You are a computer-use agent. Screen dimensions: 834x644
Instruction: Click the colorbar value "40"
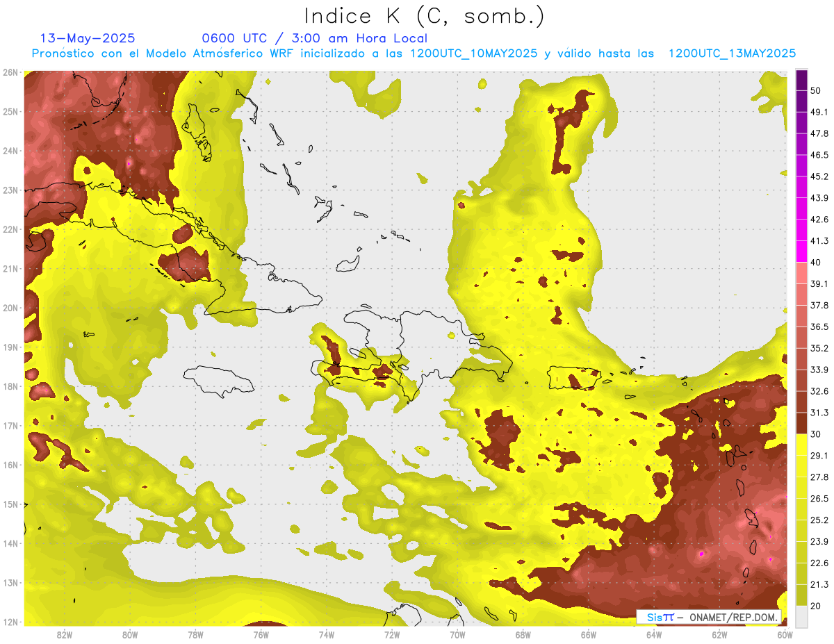click(x=817, y=263)
